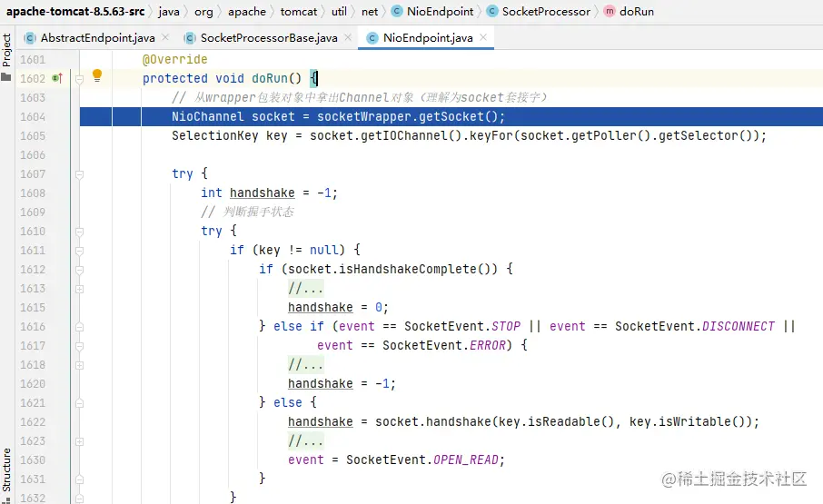Click the NioChannel type on line 1604
823x504 pixels.
pyautogui.click(x=207, y=116)
